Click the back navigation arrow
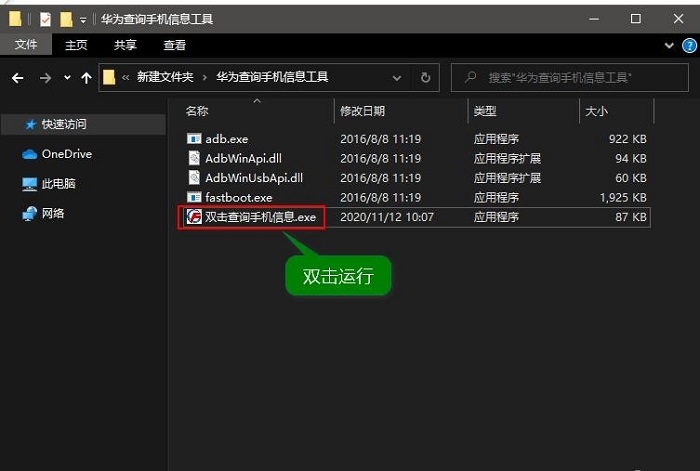 coord(18,78)
